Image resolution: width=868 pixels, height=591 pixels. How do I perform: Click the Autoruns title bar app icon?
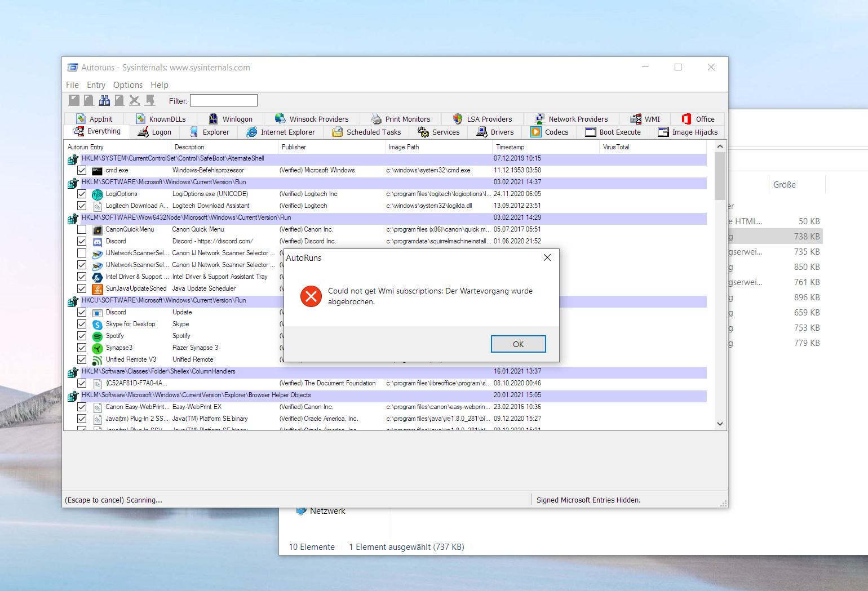click(72, 68)
